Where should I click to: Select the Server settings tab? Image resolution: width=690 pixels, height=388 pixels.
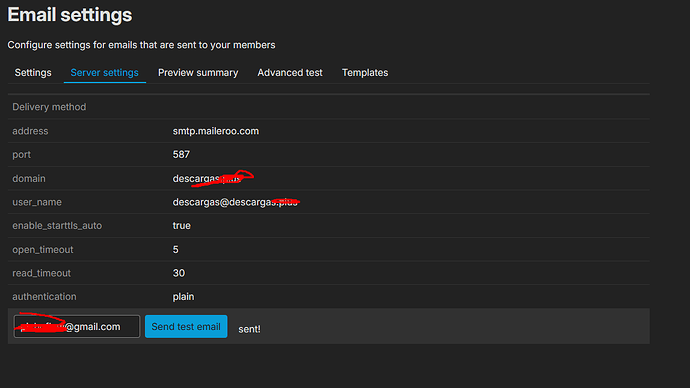pos(104,73)
